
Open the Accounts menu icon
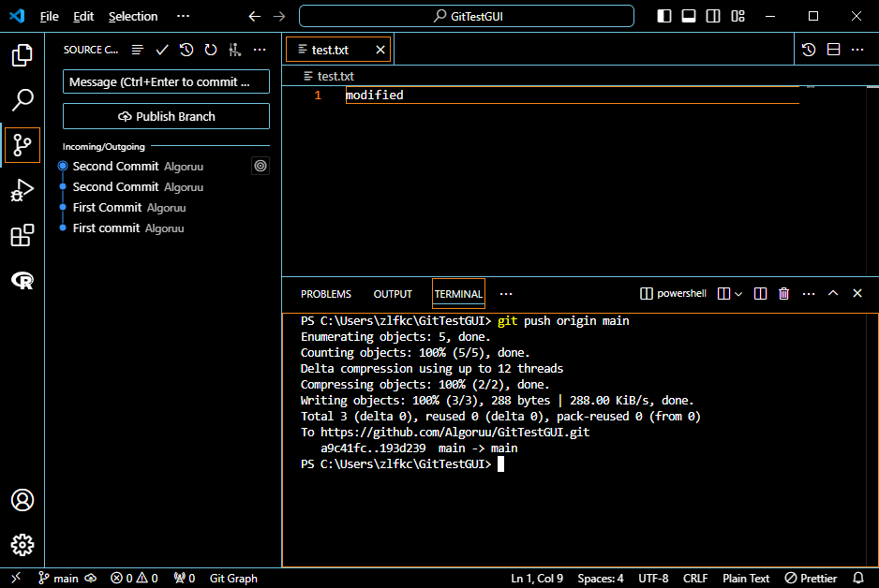[x=22, y=500]
